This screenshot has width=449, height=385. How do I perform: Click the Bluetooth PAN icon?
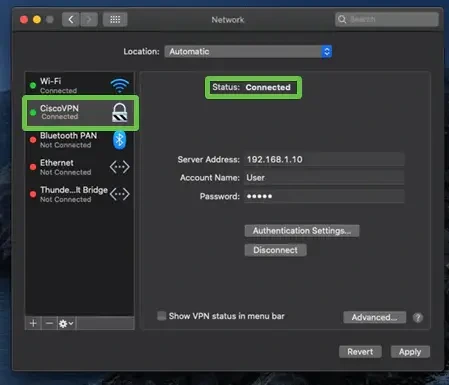click(119, 140)
